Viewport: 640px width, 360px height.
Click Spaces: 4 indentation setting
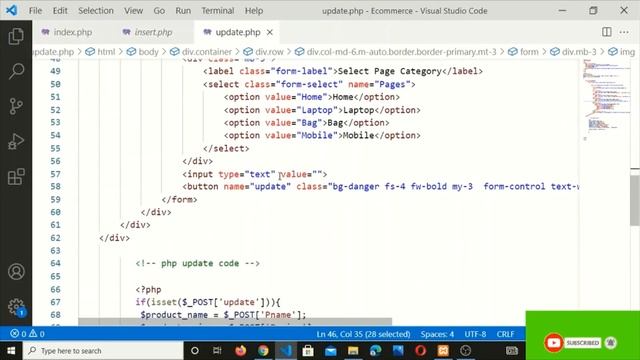(437, 334)
